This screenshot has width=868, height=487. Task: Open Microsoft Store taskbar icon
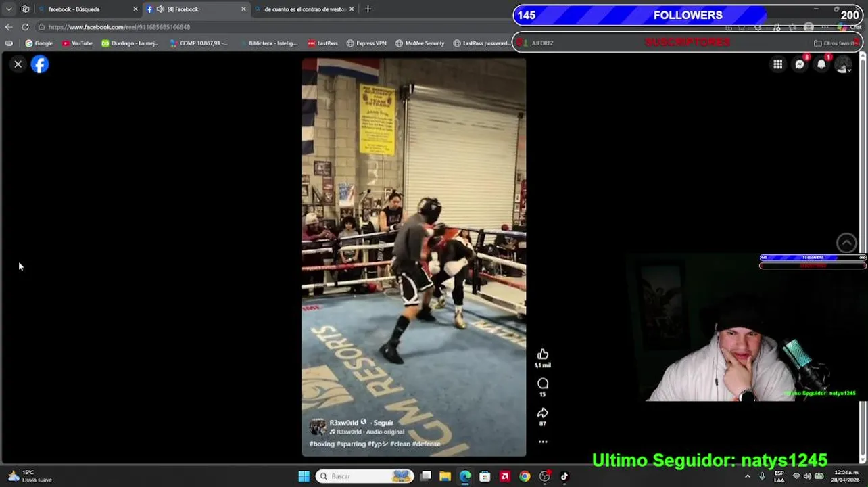[485, 476]
